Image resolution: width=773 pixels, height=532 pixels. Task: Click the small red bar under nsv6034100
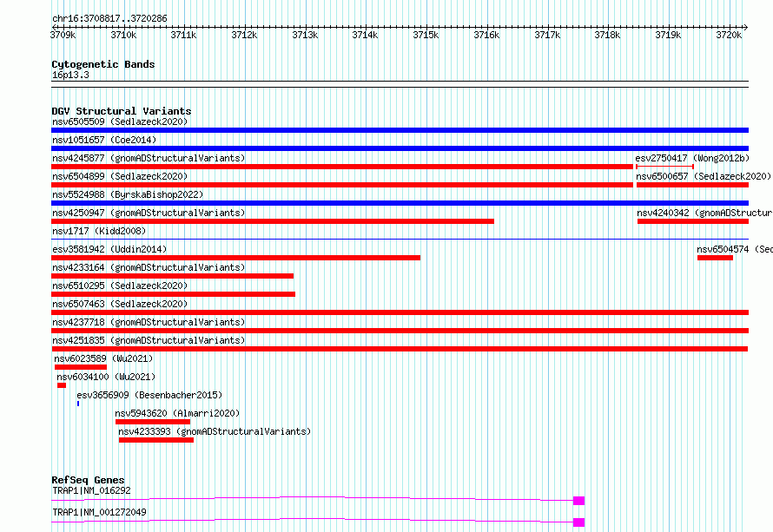[x=62, y=385]
